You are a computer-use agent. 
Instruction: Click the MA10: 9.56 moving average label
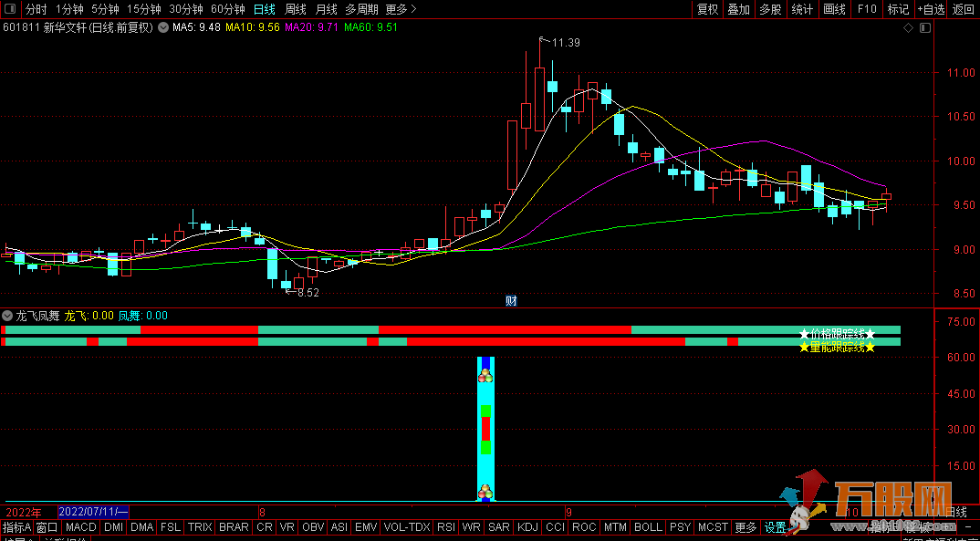point(253,27)
